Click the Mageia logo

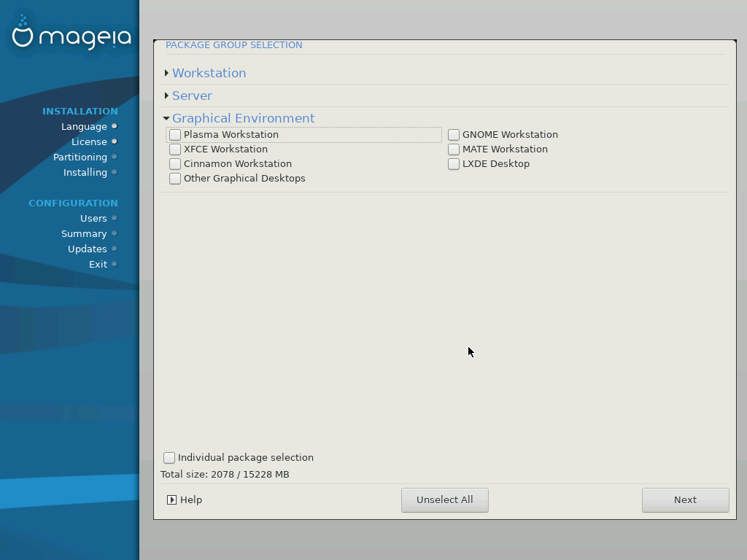point(71,35)
